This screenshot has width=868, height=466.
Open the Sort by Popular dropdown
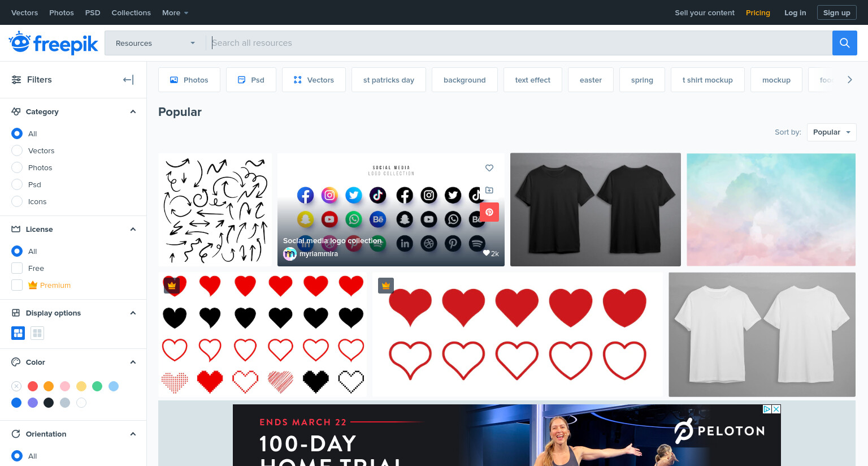pos(831,132)
